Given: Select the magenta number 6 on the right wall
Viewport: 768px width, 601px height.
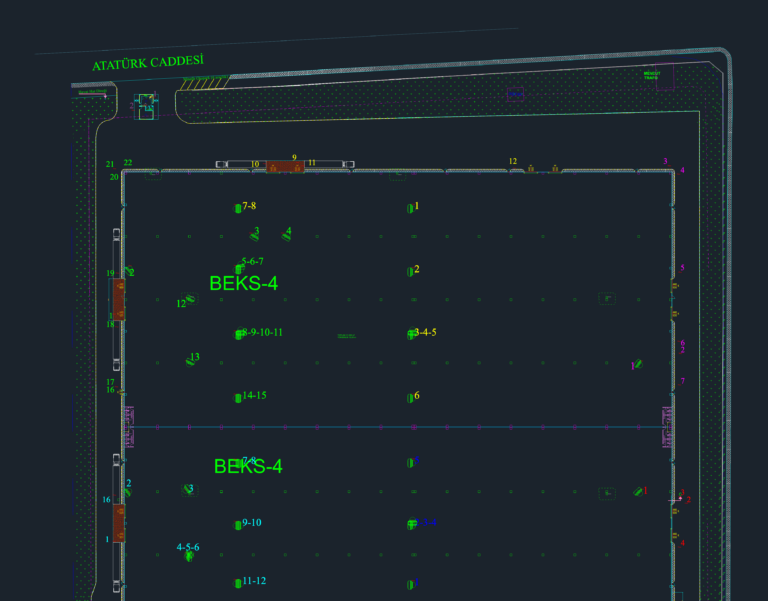Looking at the screenshot, I should pos(682,343).
